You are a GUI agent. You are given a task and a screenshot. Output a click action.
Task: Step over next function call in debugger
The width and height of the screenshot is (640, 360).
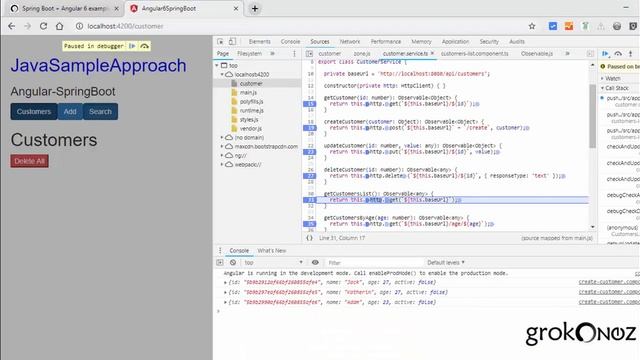pyautogui.click(x=618, y=53)
